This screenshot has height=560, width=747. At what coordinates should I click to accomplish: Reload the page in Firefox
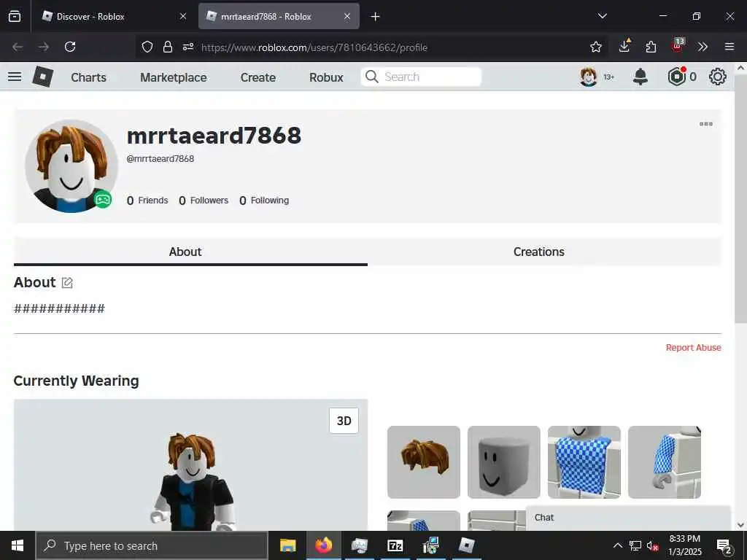click(70, 47)
